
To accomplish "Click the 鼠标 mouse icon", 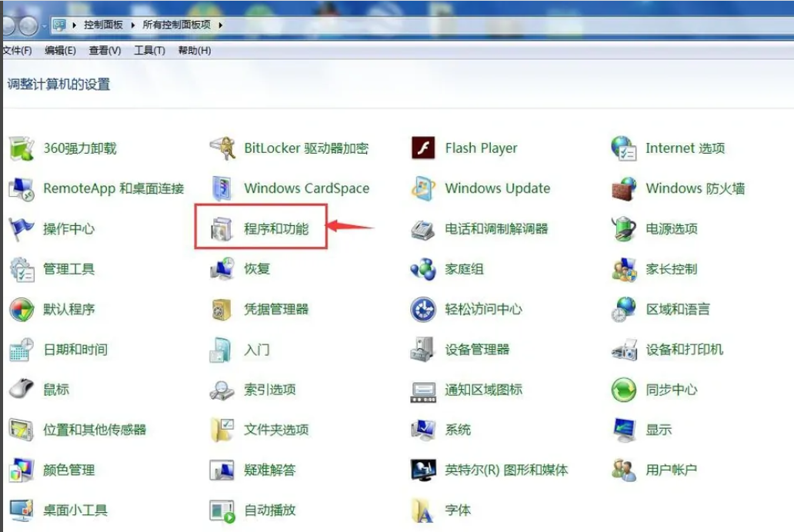I will [x=22, y=389].
